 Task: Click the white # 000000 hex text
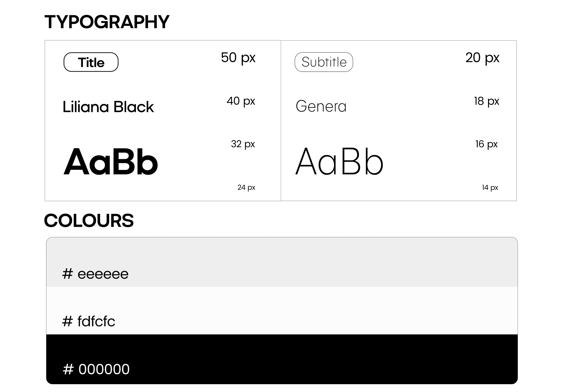coord(96,369)
